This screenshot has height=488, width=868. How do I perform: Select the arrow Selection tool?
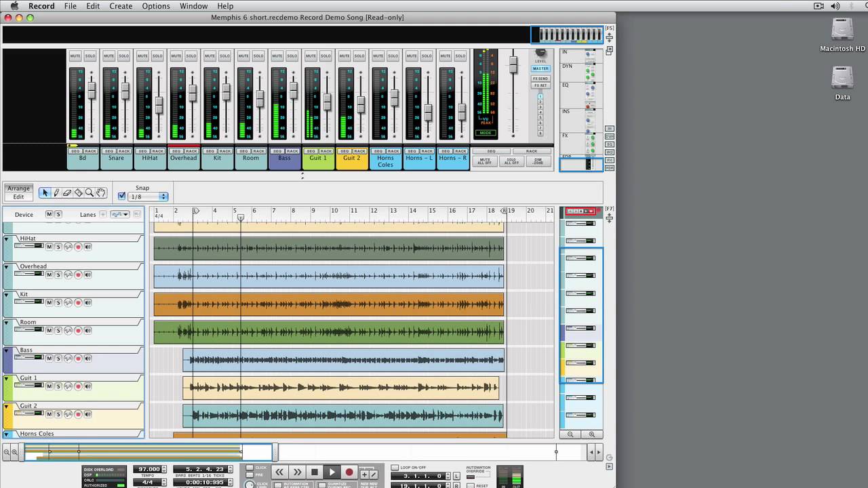[45, 193]
